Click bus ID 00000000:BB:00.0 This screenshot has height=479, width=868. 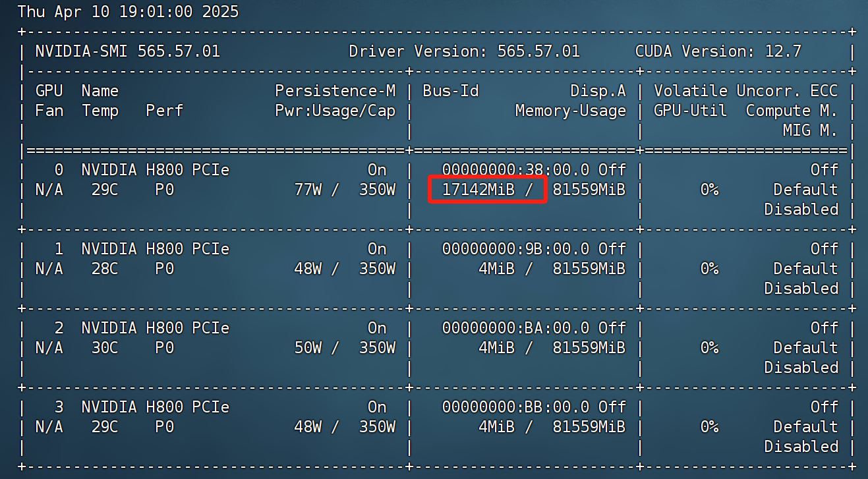click(x=515, y=407)
